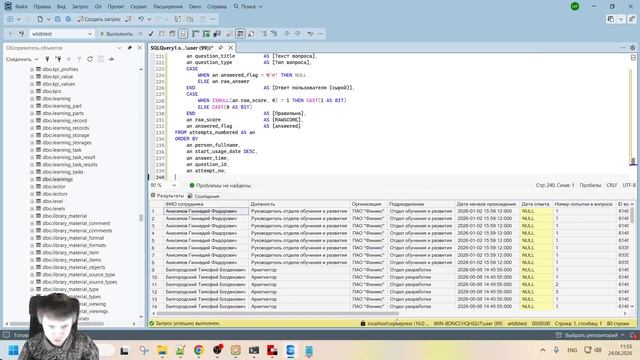
Task: Expand the dbo.kpis table node
Action: (x=32, y=91)
